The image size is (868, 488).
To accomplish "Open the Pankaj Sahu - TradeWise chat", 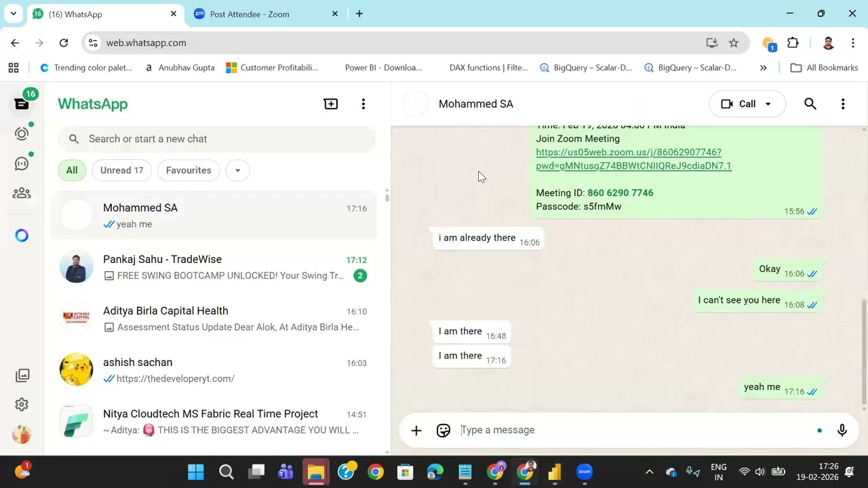I will pyautogui.click(x=214, y=267).
